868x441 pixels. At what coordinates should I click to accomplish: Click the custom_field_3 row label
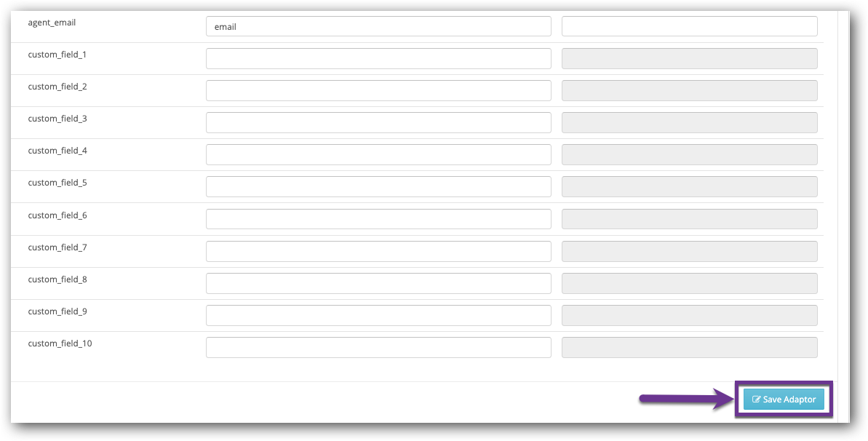click(x=57, y=119)
